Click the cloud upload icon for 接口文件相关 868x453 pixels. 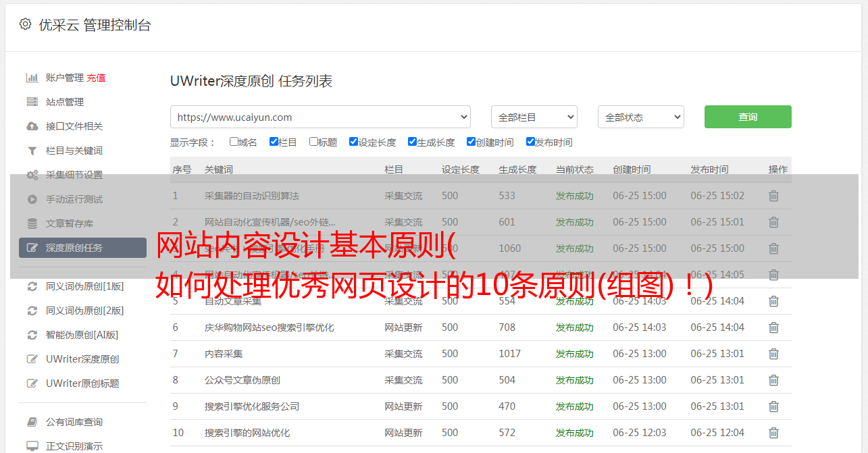tap(32, 126)
